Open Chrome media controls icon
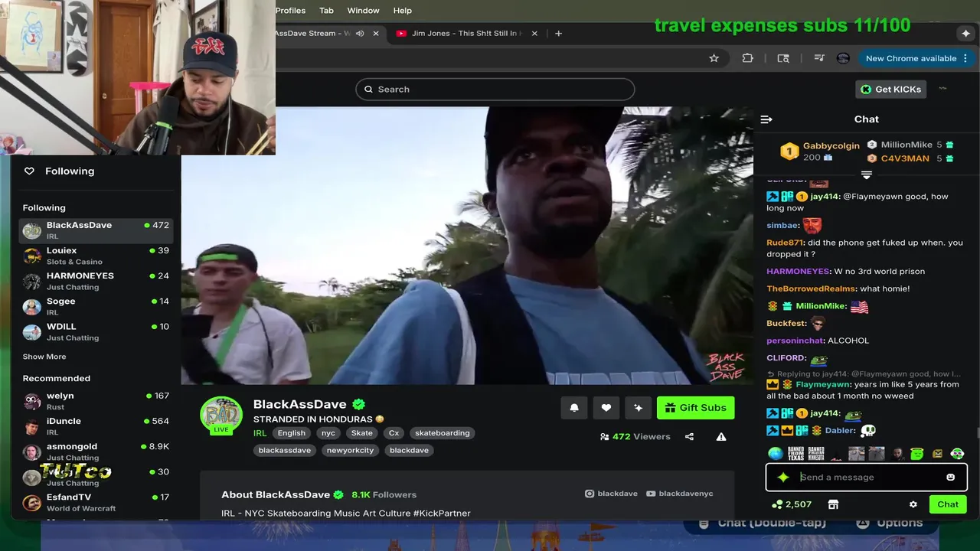Viewport: 980px width, 551px height. point(818,58)
